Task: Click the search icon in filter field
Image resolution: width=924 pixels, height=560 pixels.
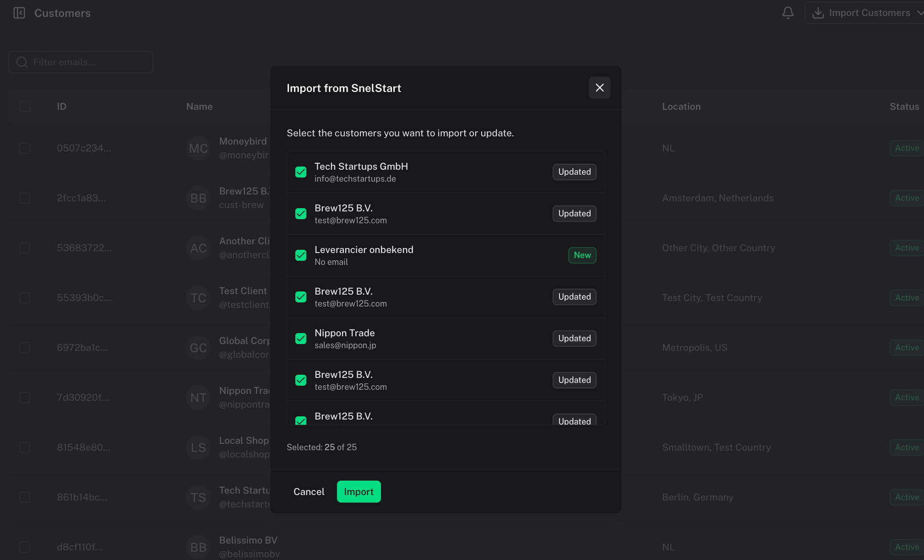Action: tap(22, 62)
